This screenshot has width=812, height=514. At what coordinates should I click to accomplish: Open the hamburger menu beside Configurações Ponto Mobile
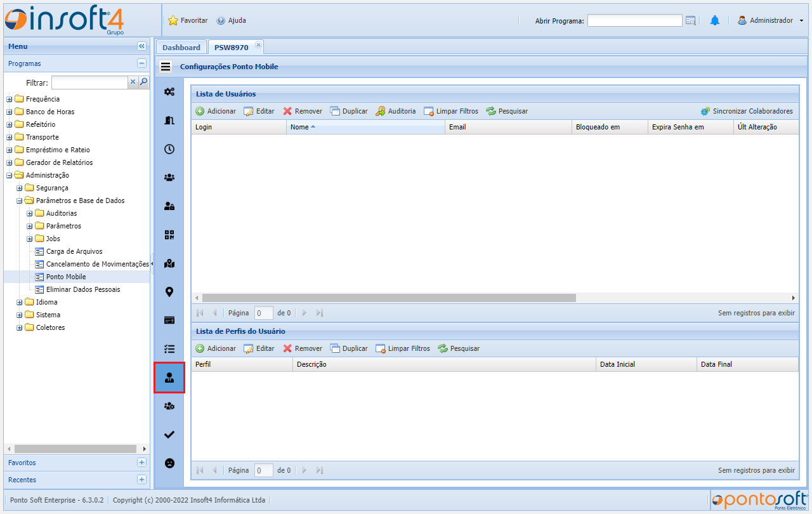coord(166,67)
